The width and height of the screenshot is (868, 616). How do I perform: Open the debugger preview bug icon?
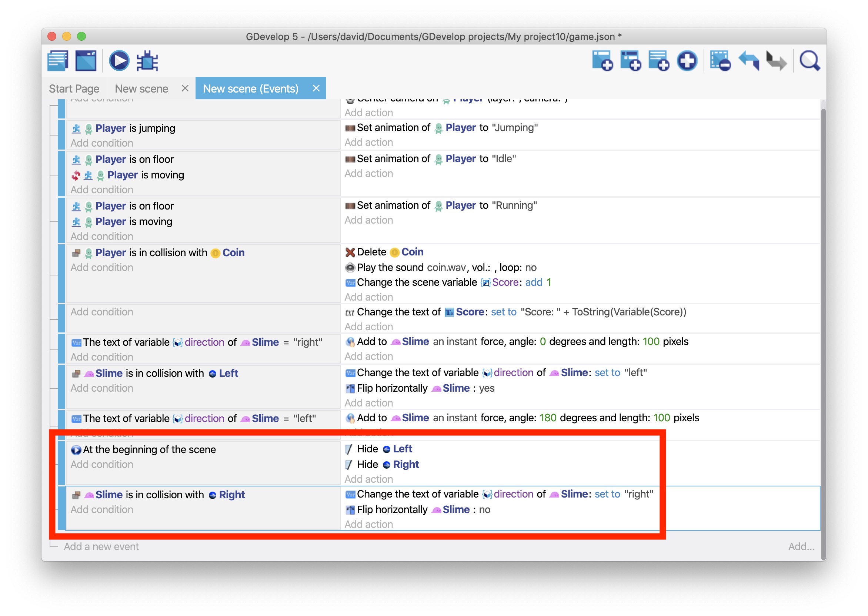tap(147, 61)
